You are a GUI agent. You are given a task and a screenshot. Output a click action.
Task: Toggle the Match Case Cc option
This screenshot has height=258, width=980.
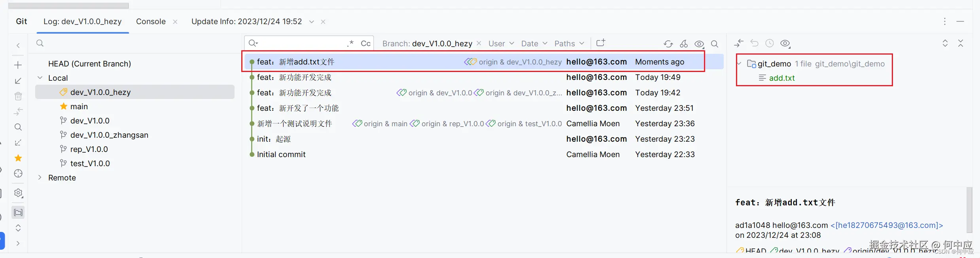(x=365, y=44)
